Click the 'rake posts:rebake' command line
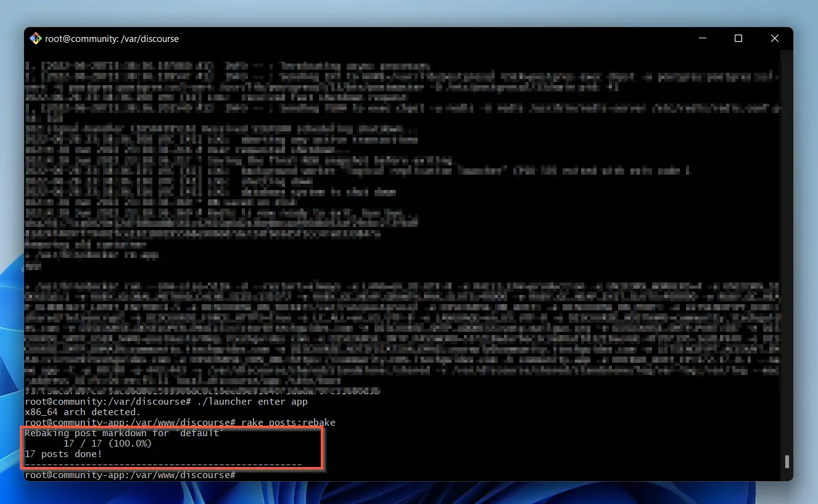Viewport: 818px width, 504px height. coord(180,423)
